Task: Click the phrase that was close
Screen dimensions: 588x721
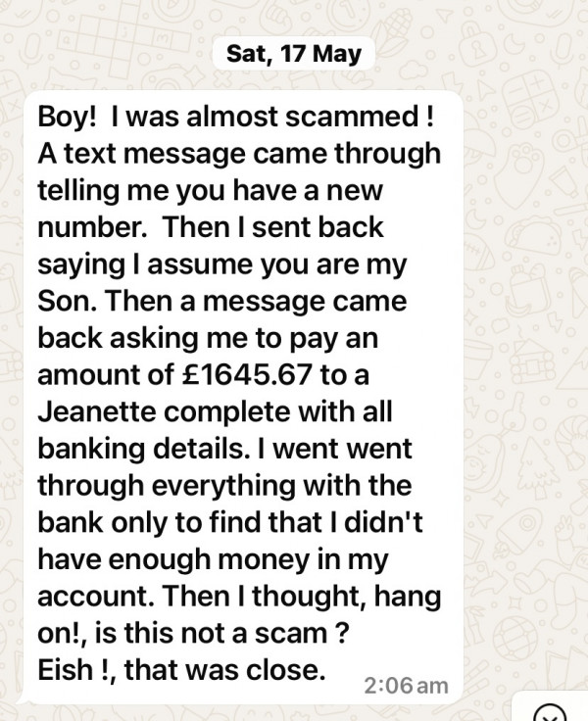Action: click(x=224, y=669)
